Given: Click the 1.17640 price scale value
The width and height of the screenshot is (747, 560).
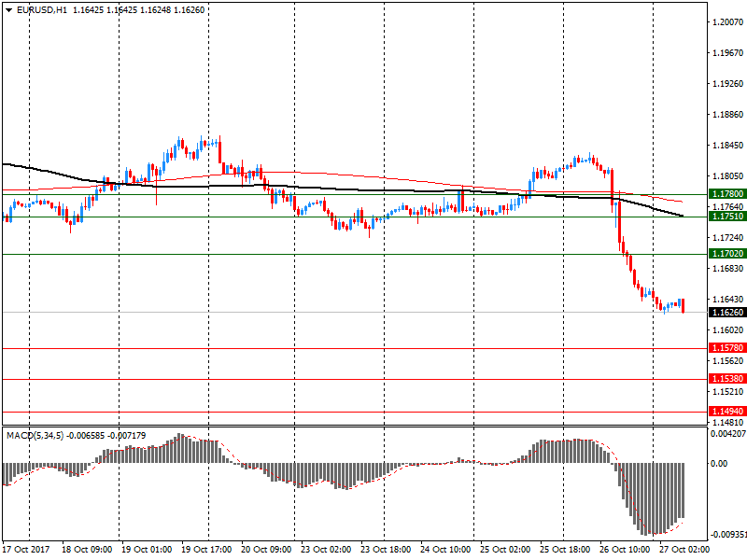Looking at the screenshot, I should point(728,206).
